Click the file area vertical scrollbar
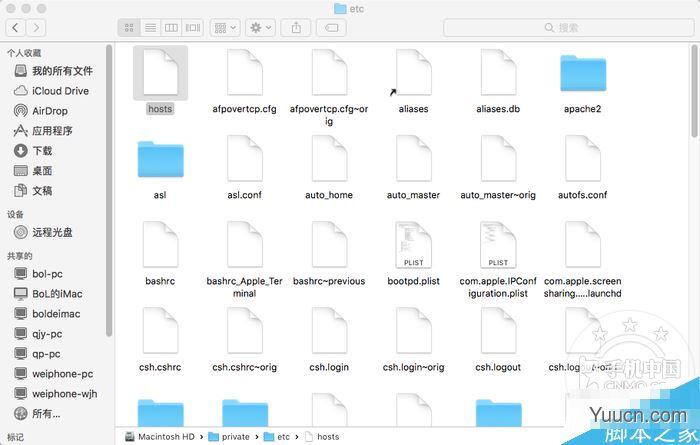Viewport: 700px width, 445px height. point(695,91)
